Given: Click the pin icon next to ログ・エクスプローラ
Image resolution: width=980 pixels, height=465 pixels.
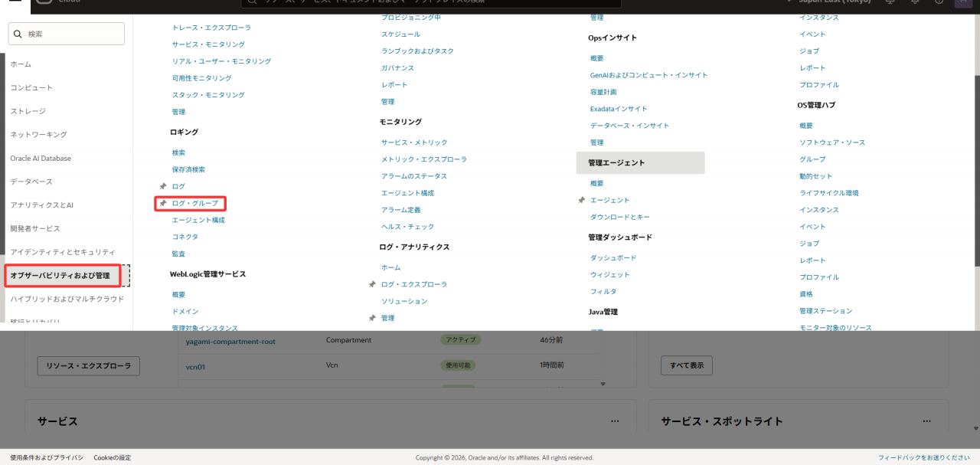Looking at the screenshot, I should point(372,284).
